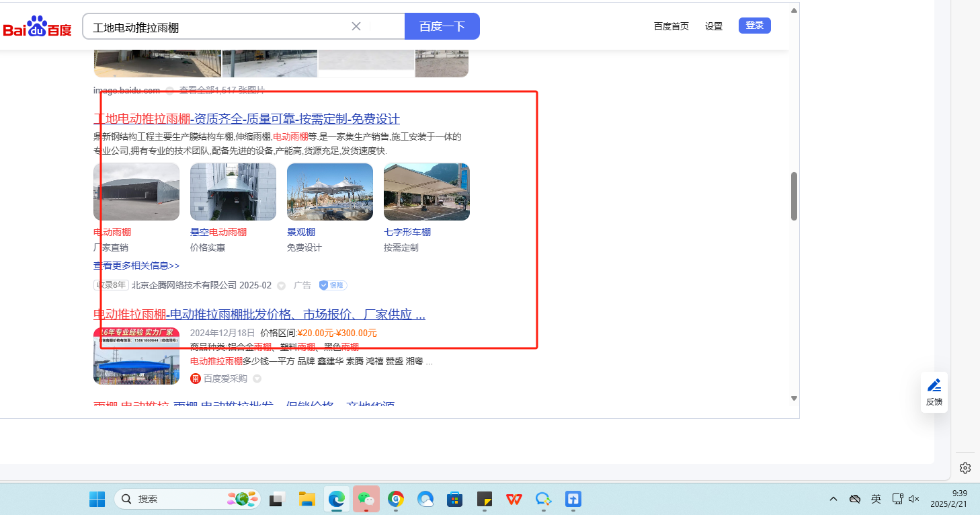980x515 pixels.
Task: Open WPS Office from the taskbar
Action: [514, 499]
